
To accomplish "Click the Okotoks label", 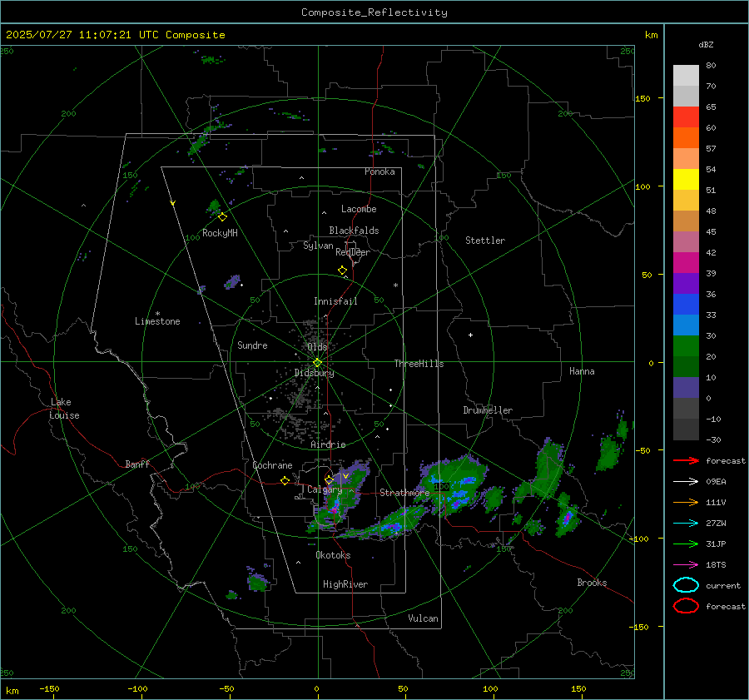I will tap(333, 555).
